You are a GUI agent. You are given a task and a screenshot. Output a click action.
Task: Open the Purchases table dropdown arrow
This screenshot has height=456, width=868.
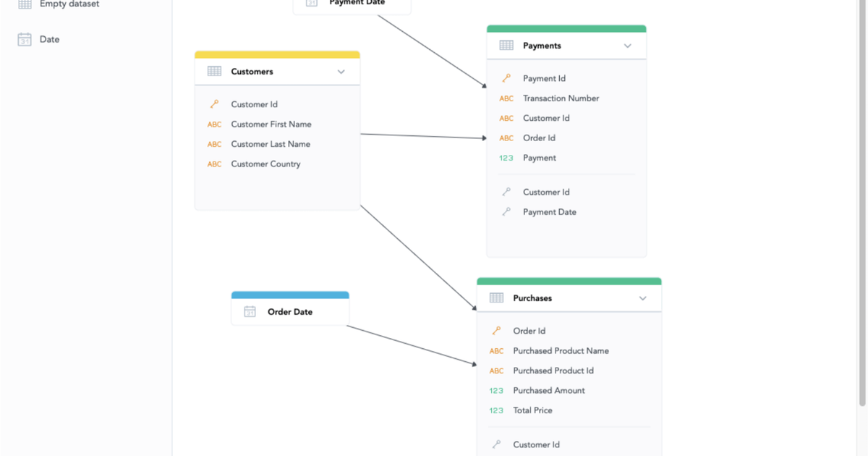pos(642,297)
